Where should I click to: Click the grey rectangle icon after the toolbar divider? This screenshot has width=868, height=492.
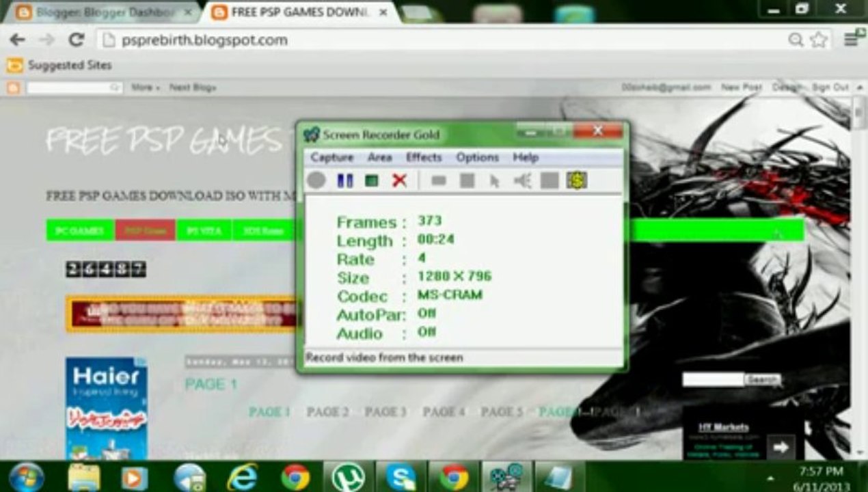pyautogui.click(x=439, y=180)
